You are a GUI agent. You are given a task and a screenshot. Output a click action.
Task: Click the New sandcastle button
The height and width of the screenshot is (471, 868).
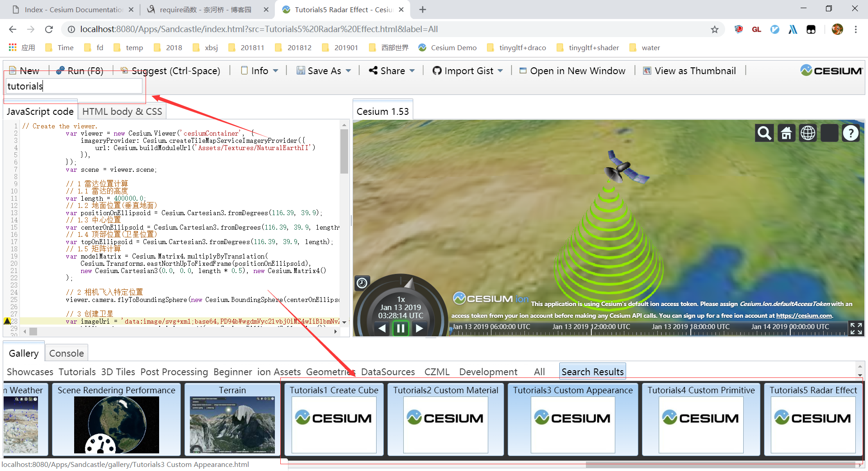tap(24, 71)
